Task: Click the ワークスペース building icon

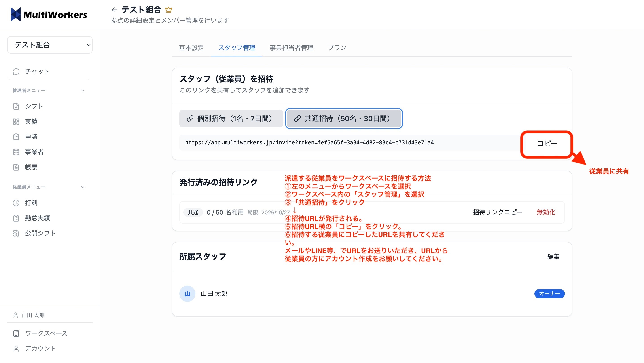Action: coord(16,333)
